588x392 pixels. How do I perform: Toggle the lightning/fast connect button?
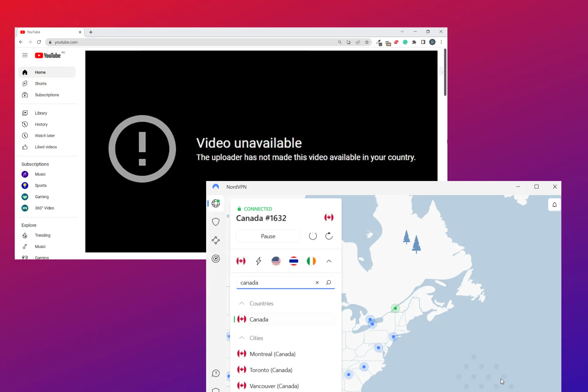click(x=258, y=261)
